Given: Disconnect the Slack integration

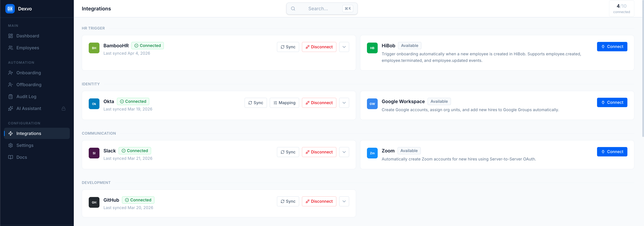Looking at the screenshot, I should point(319,152).
